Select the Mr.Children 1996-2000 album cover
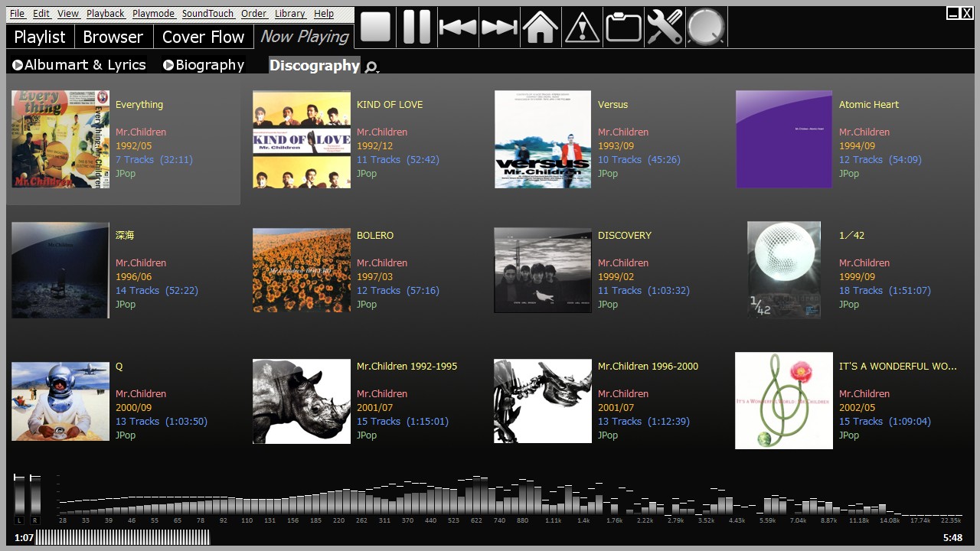Viewport: 980px width, 551px height. (543, 401)
